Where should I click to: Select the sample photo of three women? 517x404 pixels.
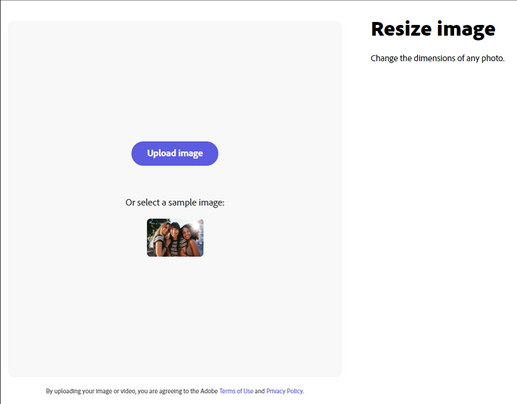pos(175,238)
